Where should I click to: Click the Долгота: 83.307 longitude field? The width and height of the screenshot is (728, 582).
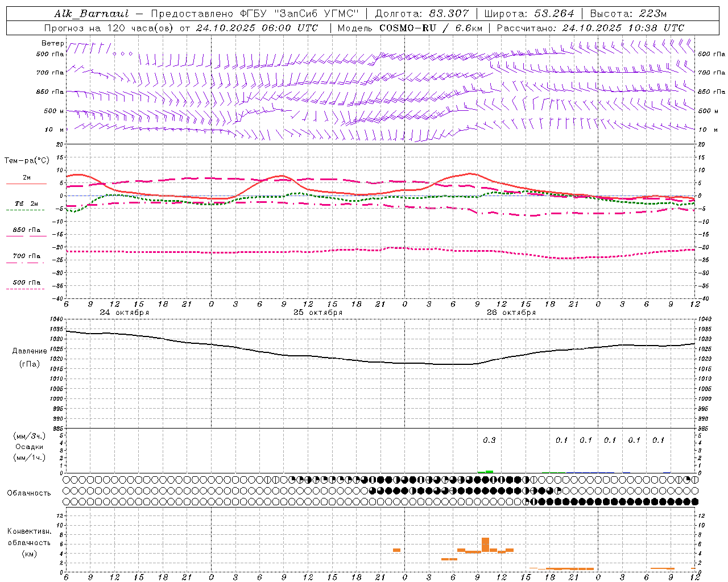pos(422,14)
